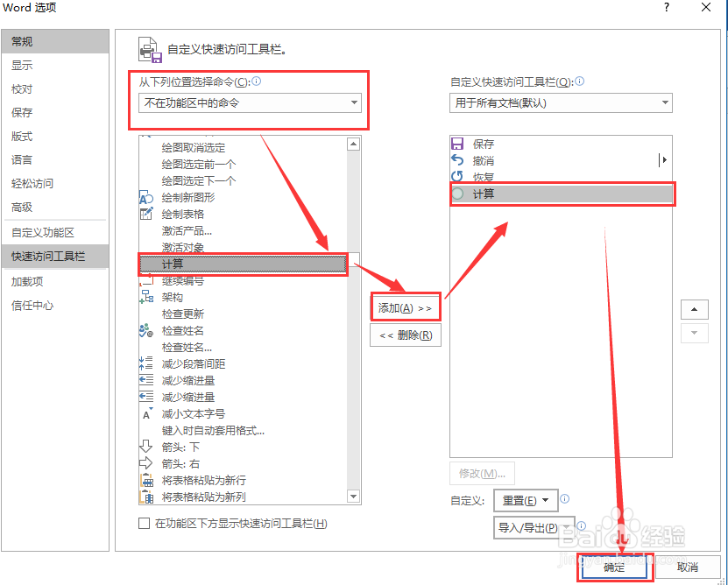728x585 pixels.
Task: Click the 将表格粘贴为新列 paste icon
Action: (x=146, y=497)
